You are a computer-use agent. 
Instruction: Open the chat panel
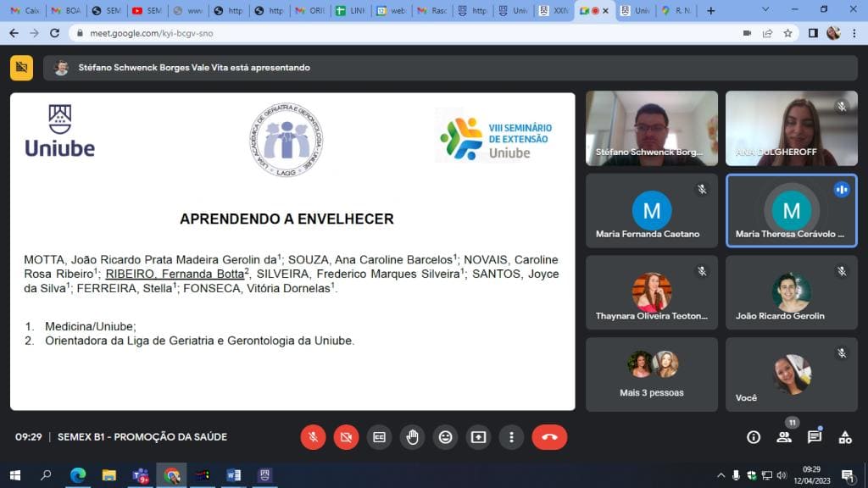click(815, 437)
